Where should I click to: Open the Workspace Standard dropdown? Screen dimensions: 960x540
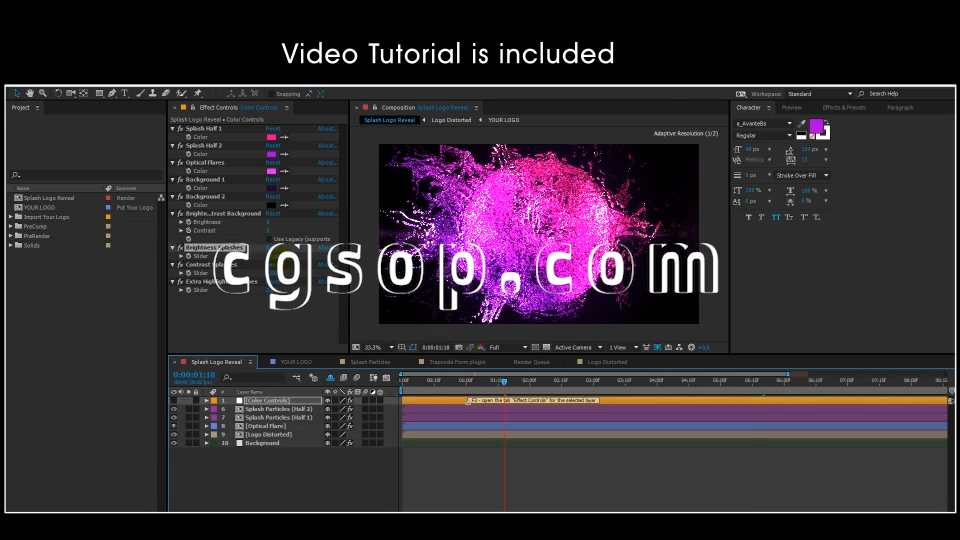[x=820, y=94]
